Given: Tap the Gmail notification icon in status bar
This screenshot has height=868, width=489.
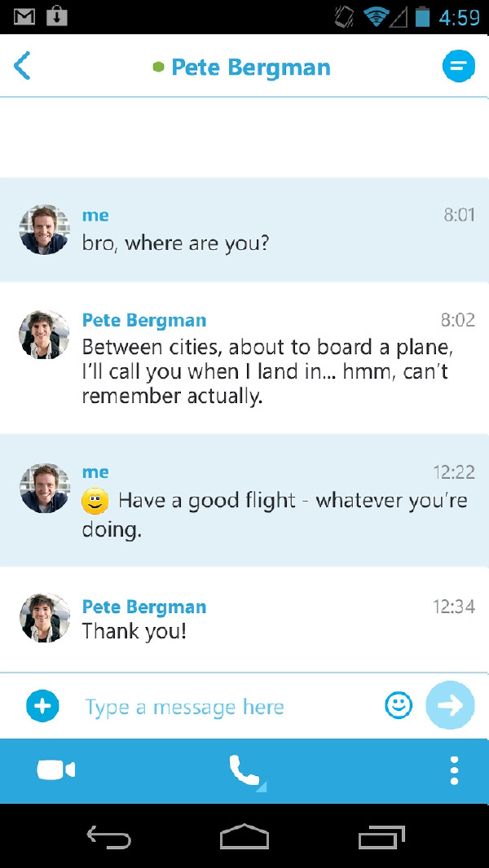Looking at the screenshot, I should [24, 16].
